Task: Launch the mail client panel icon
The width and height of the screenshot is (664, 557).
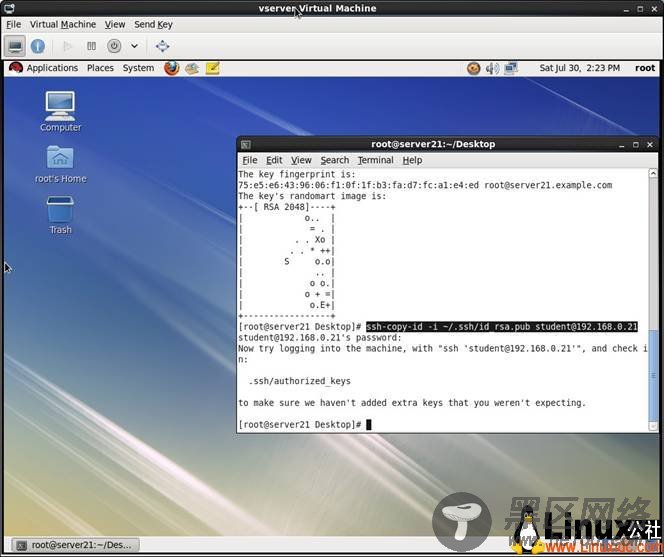Action: [x=192, y=68]
